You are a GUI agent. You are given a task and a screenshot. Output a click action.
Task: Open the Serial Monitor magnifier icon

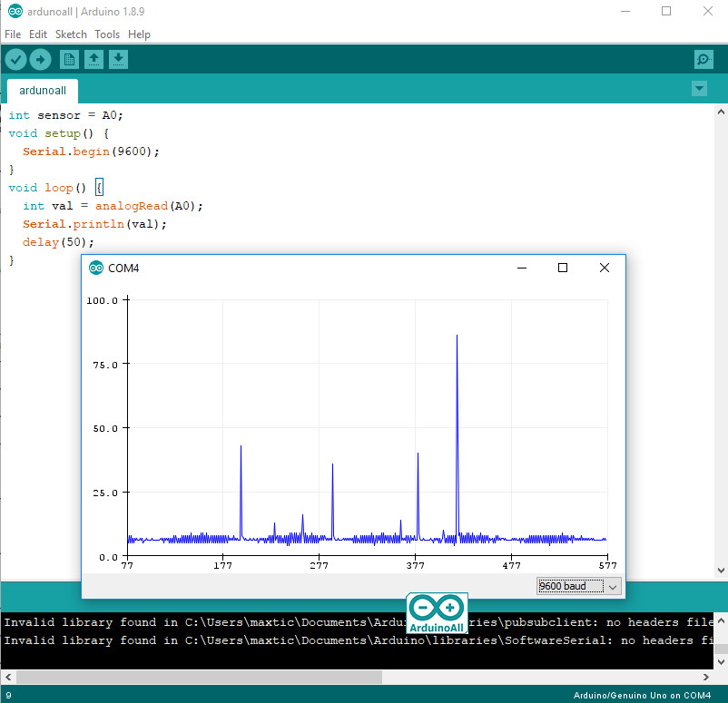[703, 59]
